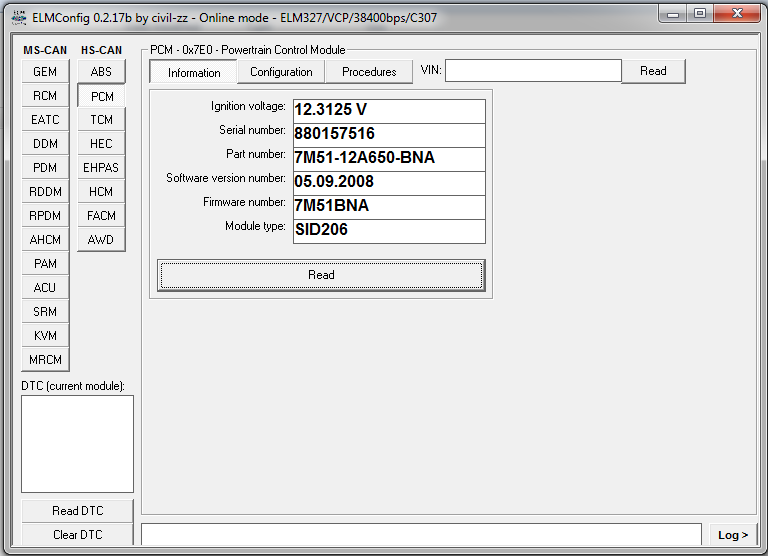Select the HEC module button

click(101, 144)
